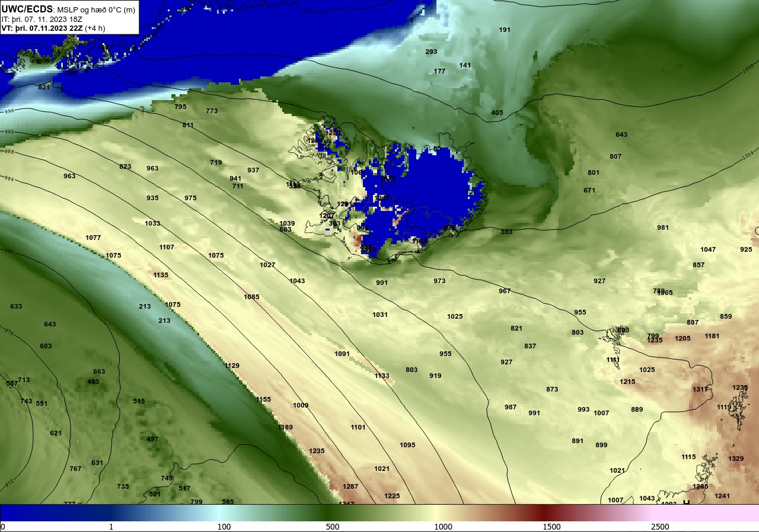Click the height value 633
Image resolution: width=759 pixels, height=532 pixels.
pos(16,306)
